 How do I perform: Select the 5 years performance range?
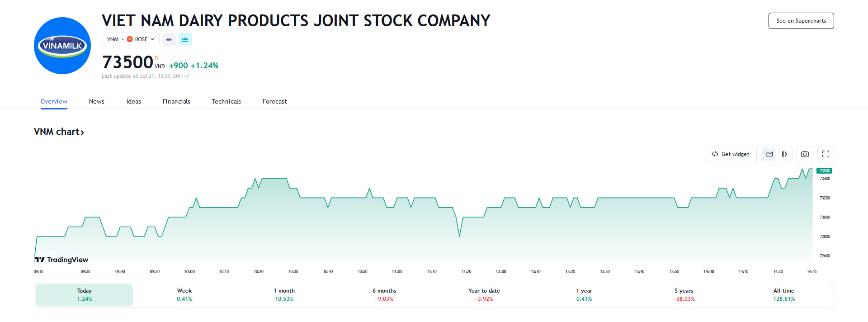point(684,294)
